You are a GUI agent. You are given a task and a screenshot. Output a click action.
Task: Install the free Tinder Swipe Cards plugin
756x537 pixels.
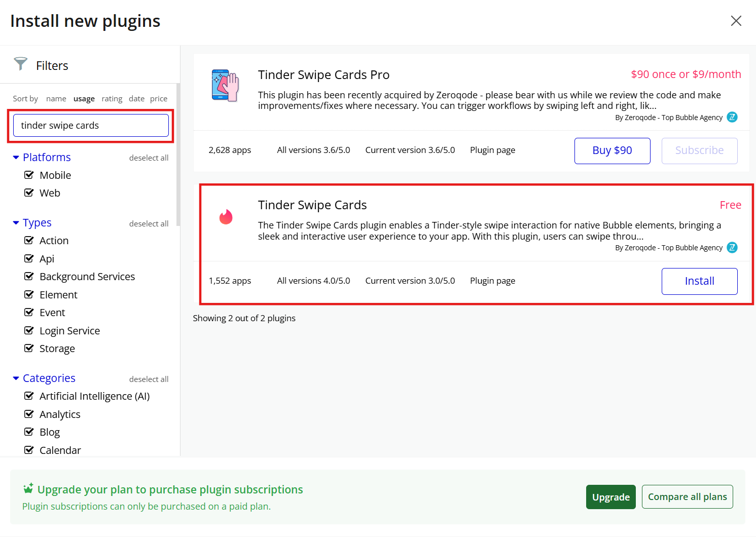(x=699, y=281)
